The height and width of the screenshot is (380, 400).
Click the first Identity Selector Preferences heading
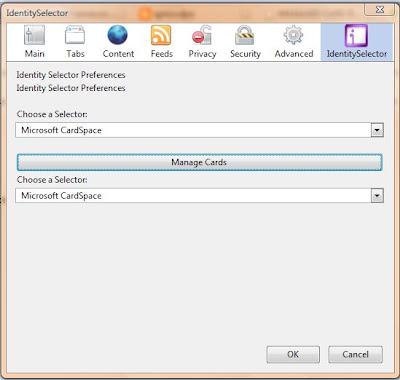(71, 75)
